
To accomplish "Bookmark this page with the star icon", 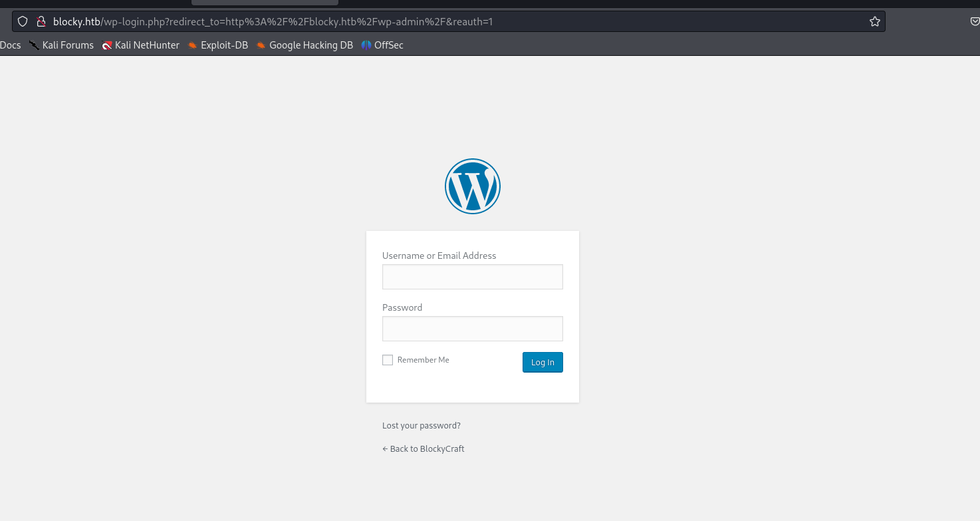I will click(x=874, y=21).
